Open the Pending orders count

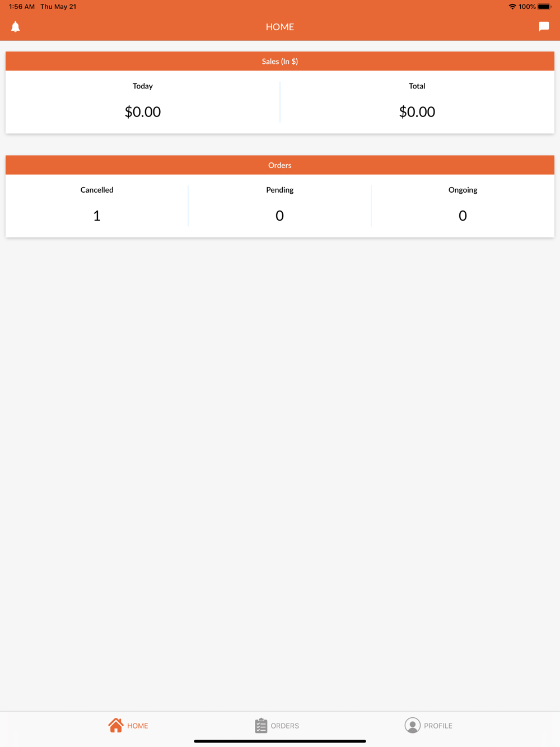coord(280,216)
